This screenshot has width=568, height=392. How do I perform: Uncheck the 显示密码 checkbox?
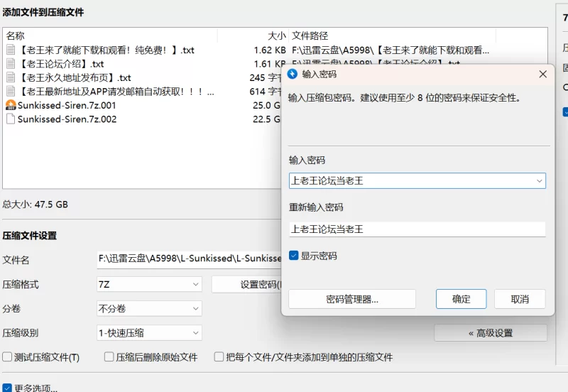(294, 256)
